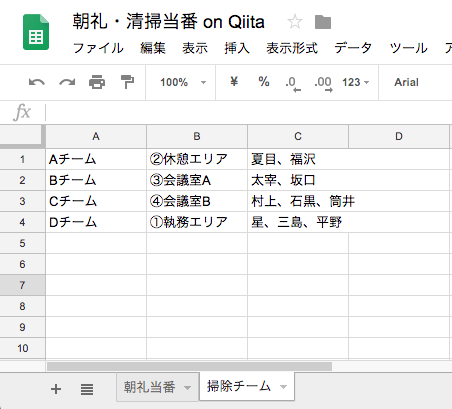Select cell ②休憩エリア

(x=197, y=159)
